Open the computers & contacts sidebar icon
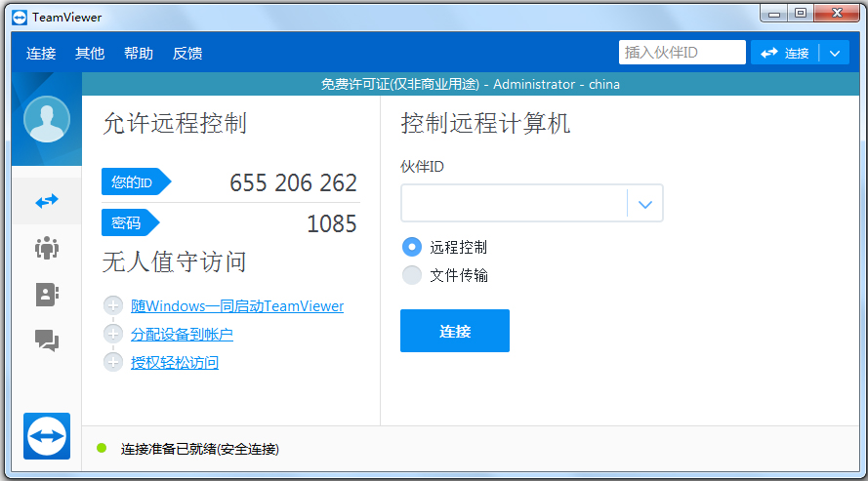 coord(47,295)
